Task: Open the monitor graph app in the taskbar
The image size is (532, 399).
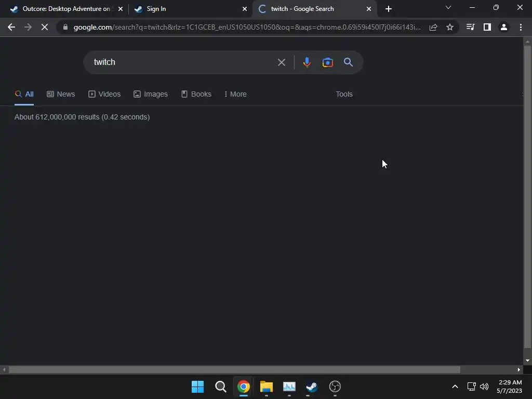Action: [289, 387]
